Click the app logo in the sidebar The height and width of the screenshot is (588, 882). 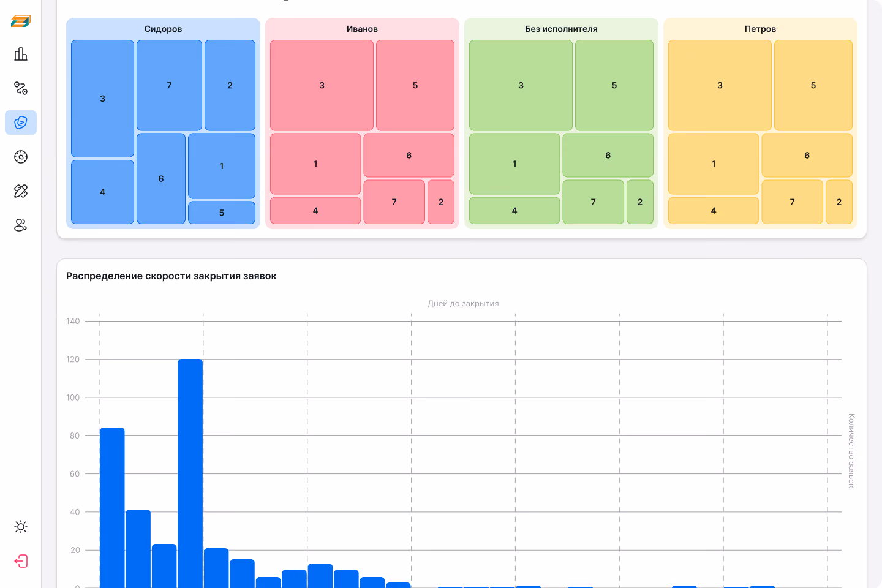point(21,21)
